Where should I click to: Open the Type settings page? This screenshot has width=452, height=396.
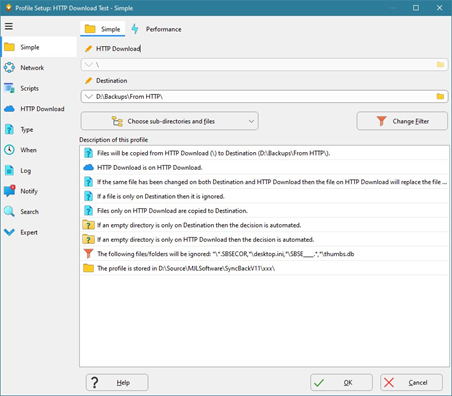point(39,129)
